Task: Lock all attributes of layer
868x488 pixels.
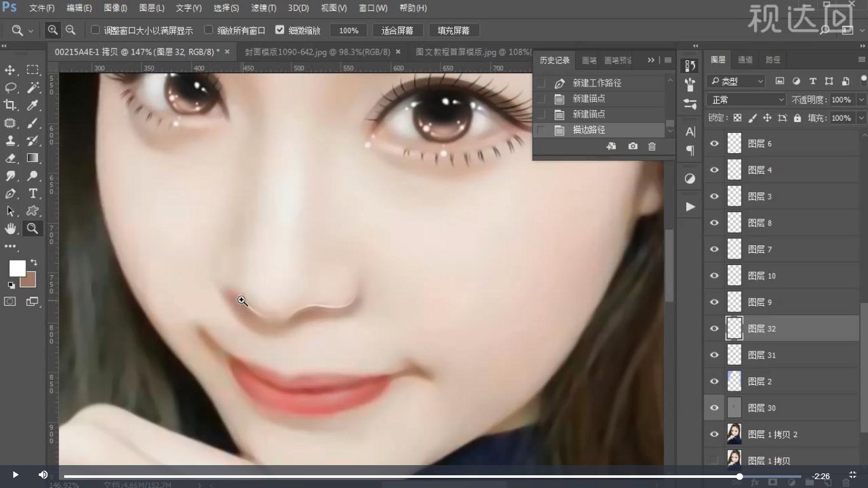Action: click(x=797, y=118)
